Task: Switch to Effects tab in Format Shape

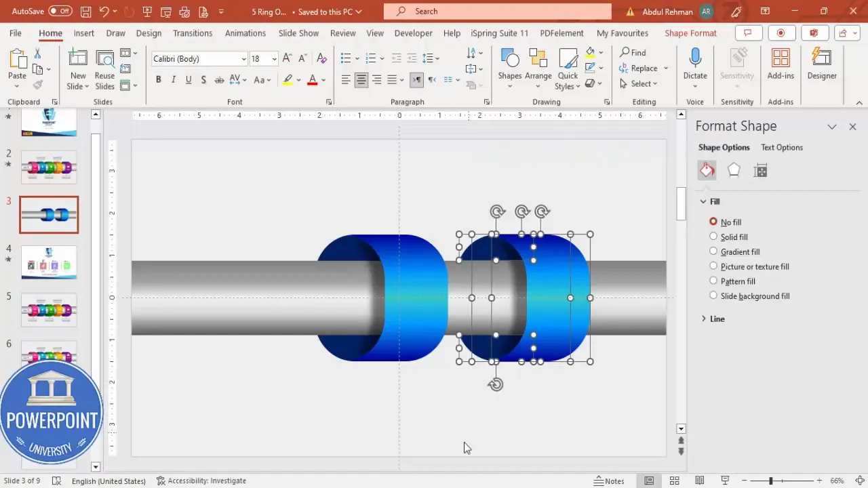Action: point(734,170)
